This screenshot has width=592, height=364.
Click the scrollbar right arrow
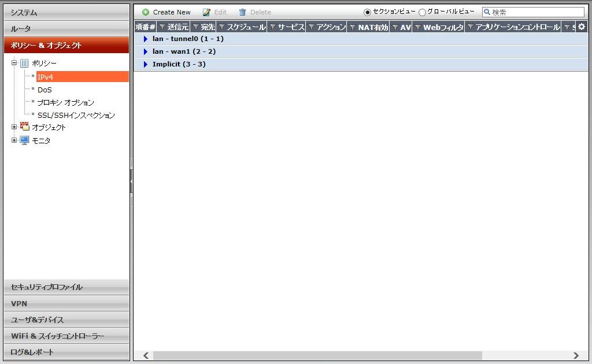coord(576,355)
